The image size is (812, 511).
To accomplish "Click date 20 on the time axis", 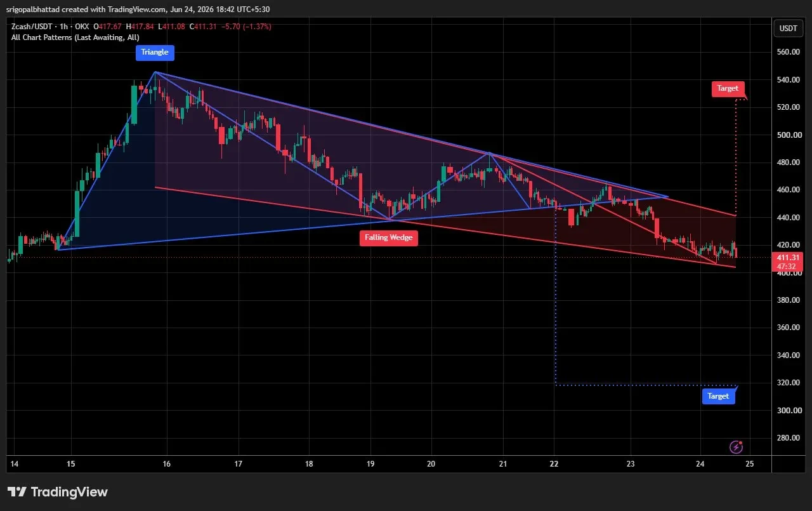I will pos(431,465).
